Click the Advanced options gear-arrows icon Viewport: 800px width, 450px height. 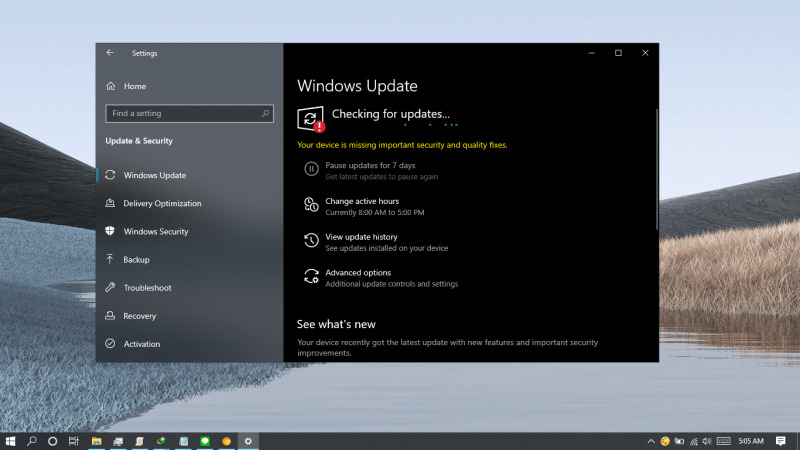pyautogui.click(x=311, y=276)
